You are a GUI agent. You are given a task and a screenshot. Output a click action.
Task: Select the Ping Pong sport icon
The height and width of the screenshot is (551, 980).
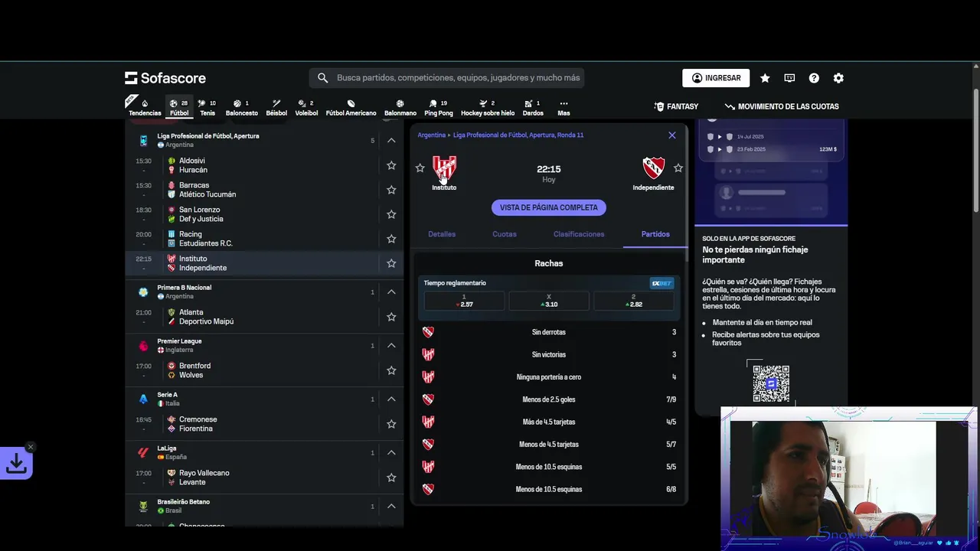click(x=439, y=108)
